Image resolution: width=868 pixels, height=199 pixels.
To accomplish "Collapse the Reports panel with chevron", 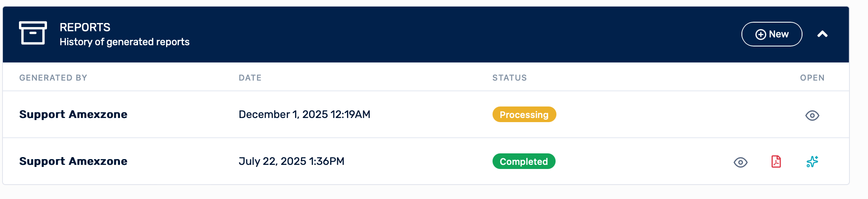I will 822,34.
